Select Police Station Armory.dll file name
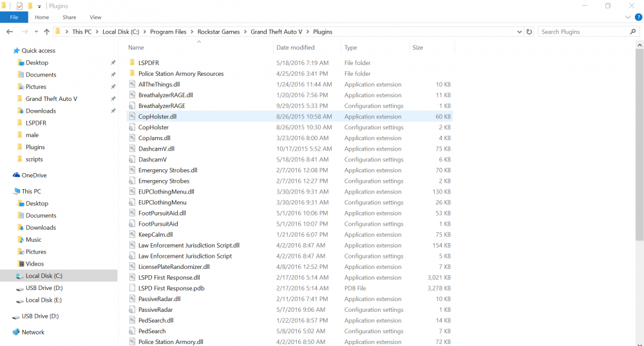This screenshot has height=346, width=644. click(x=171, y=342)
